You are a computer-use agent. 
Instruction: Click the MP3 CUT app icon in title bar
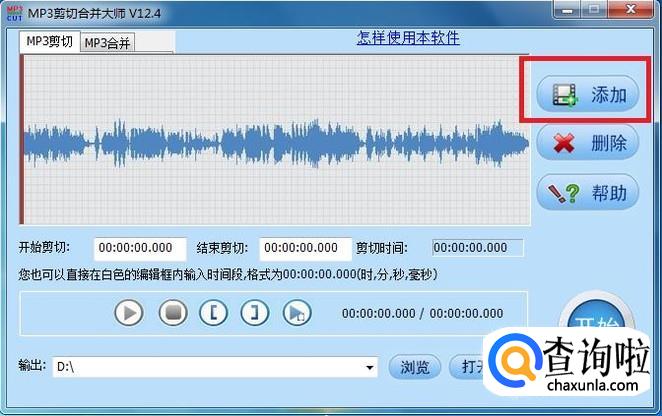click(x=14, y=13)
